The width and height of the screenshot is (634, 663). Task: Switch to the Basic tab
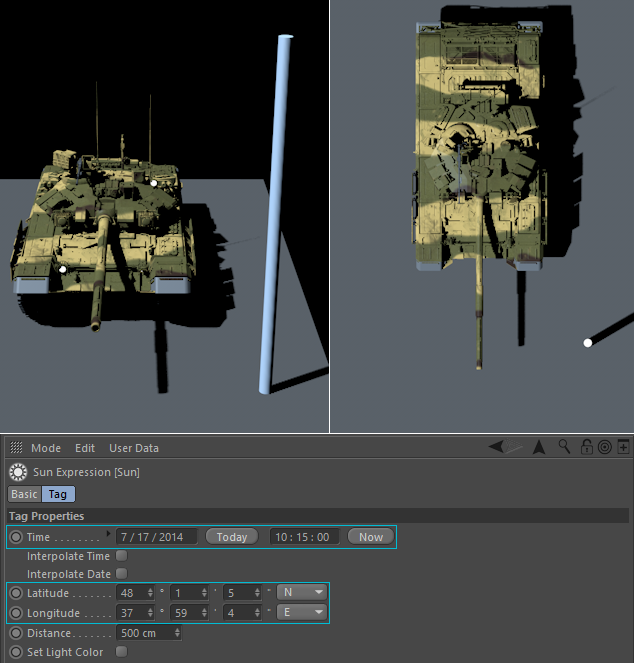(x=24, y=494)
